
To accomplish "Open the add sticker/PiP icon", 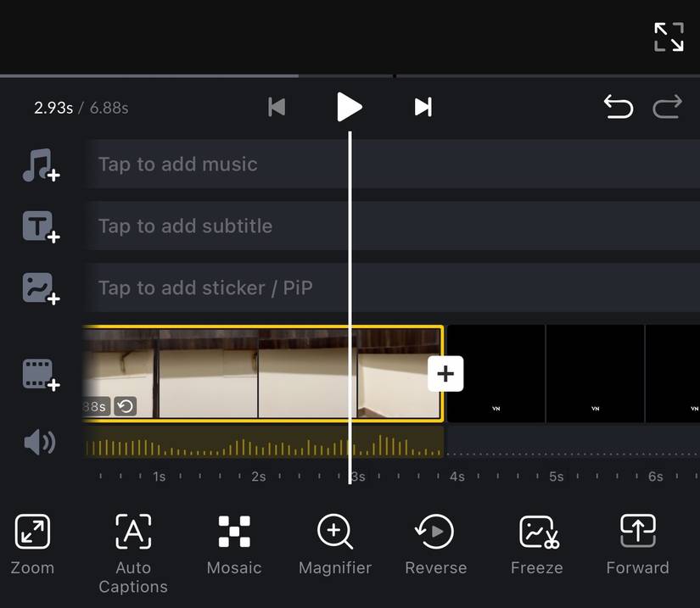I will point(39,288).
